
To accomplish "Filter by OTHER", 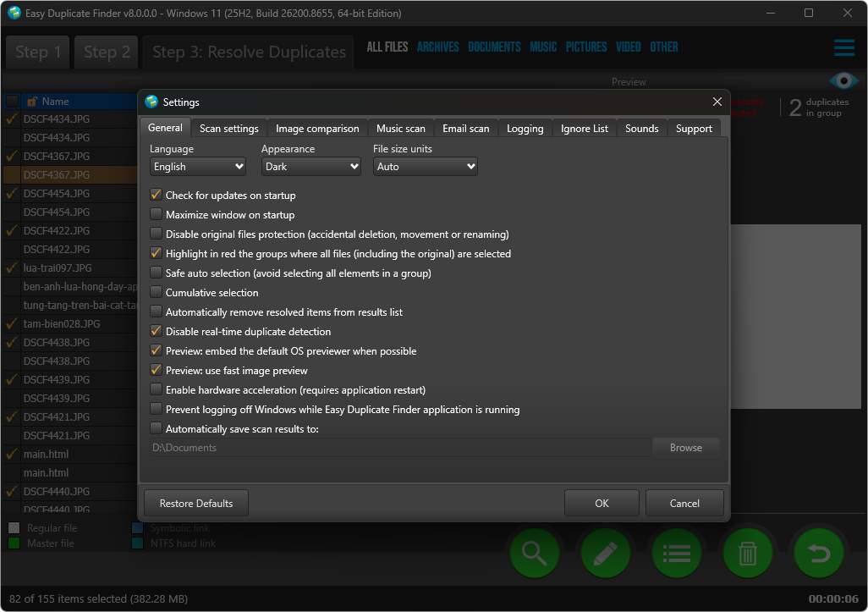I will [x=664, y=47].
